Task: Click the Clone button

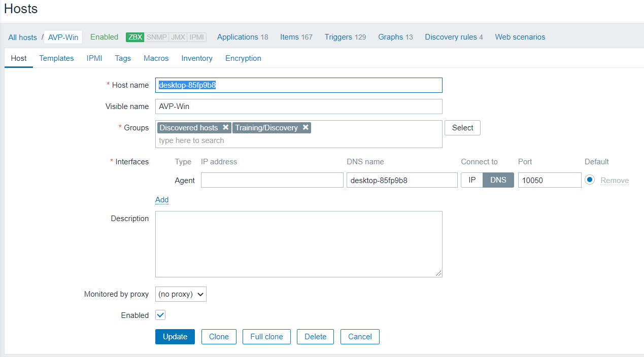Action: (219, 337)
